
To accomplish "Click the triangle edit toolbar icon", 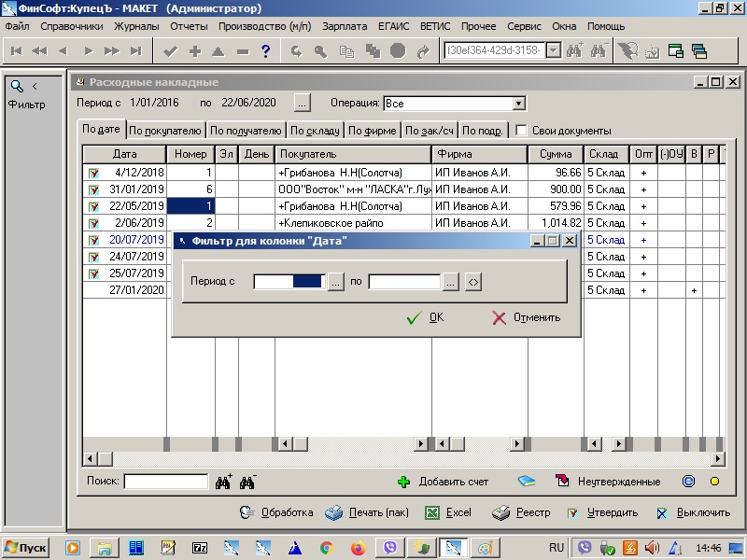I will tap(218, 51).
